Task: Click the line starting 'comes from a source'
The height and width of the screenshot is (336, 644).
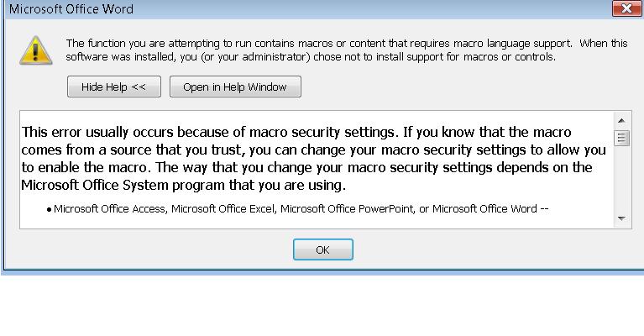Action: [x=313, y=150]
